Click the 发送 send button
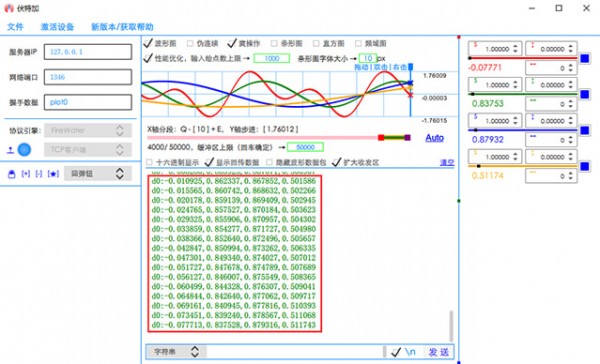This screenshot has height=364, width=600. [439, 352]
